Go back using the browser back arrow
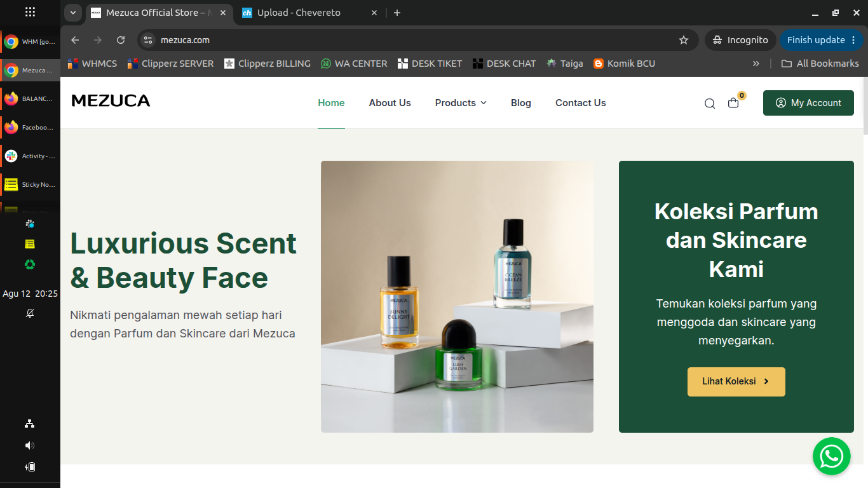This screenshot has width=868, height=488. click(75, 40)
